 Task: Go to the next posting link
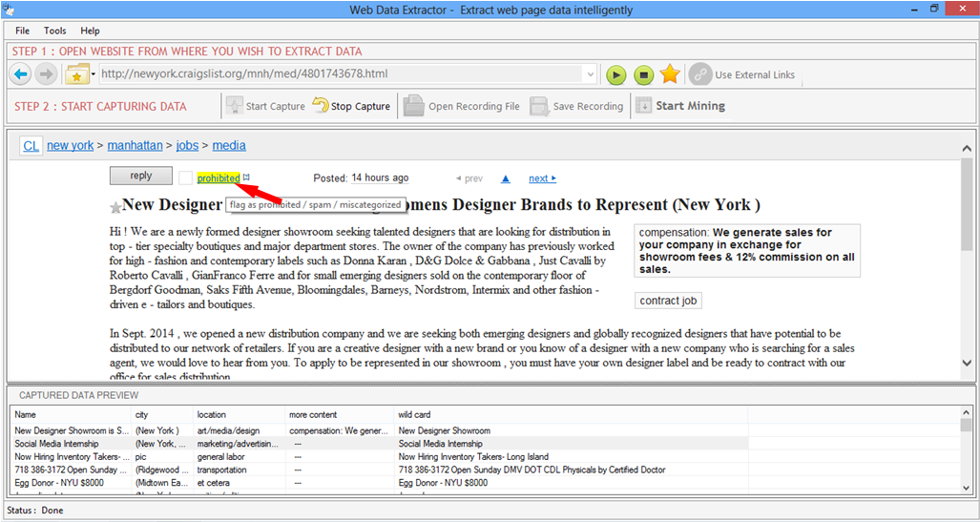coord(543,178)
